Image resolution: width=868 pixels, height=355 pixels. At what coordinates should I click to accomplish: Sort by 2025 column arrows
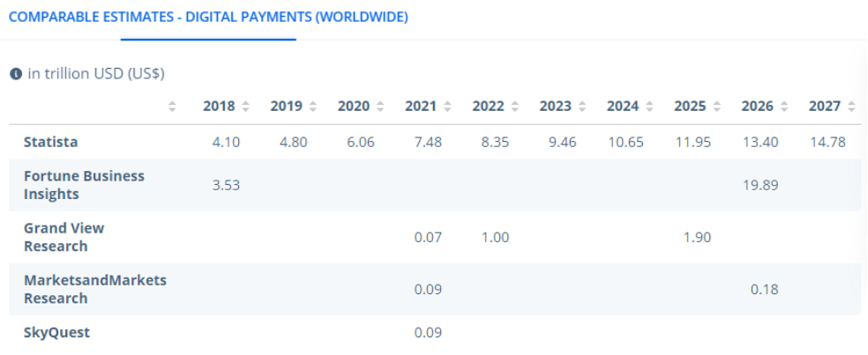[x=717, y=107]
